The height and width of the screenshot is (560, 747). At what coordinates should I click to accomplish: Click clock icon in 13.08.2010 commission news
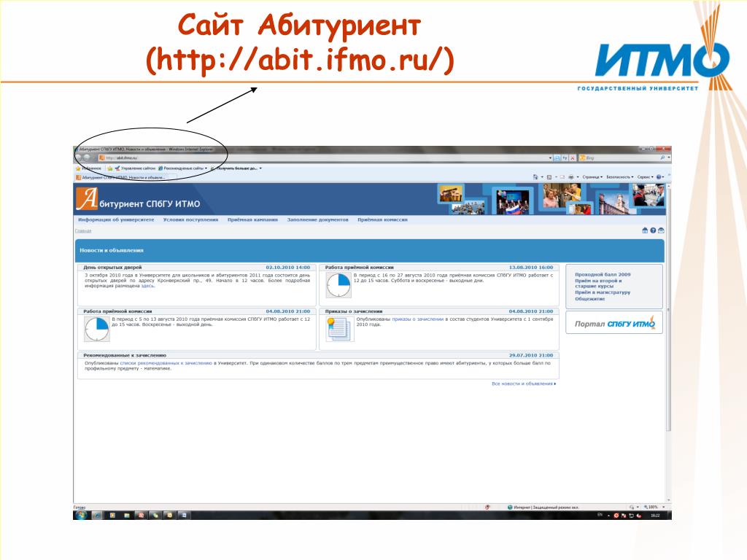click(338, 285)
